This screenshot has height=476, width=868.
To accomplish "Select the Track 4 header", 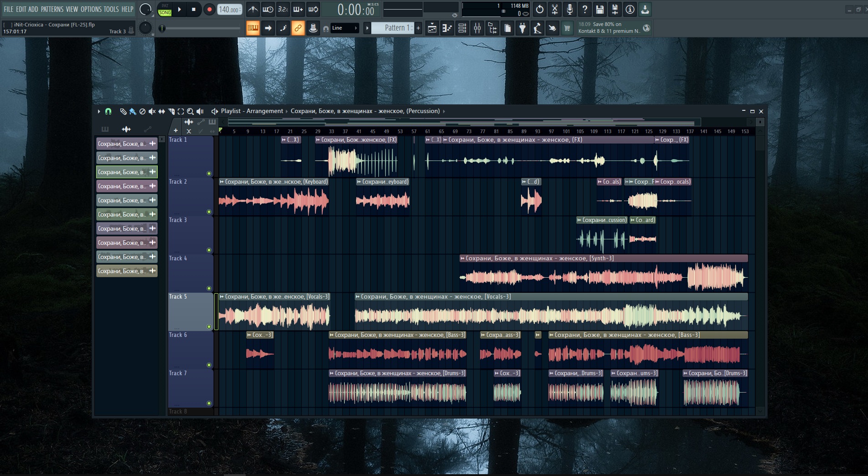I will click(x=191, y=273).
